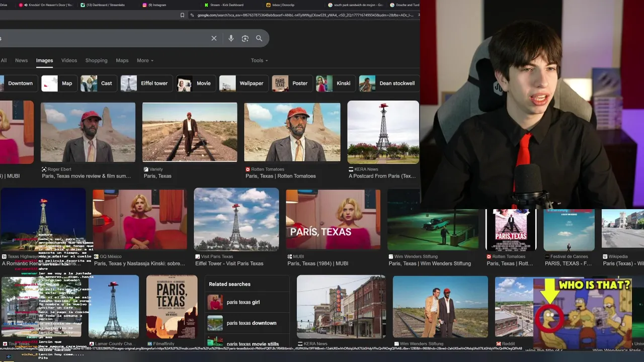Select the Downtown filter chip

[x=18, y=83]
